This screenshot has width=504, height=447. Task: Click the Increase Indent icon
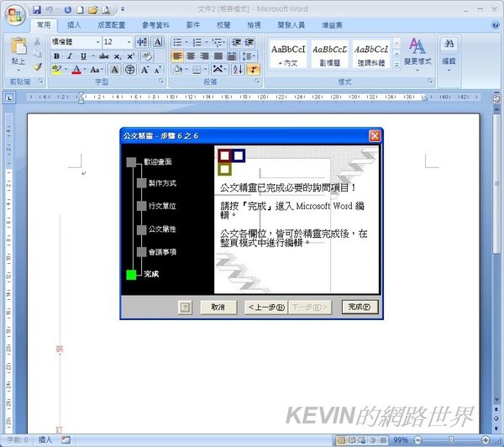point(249,42)
